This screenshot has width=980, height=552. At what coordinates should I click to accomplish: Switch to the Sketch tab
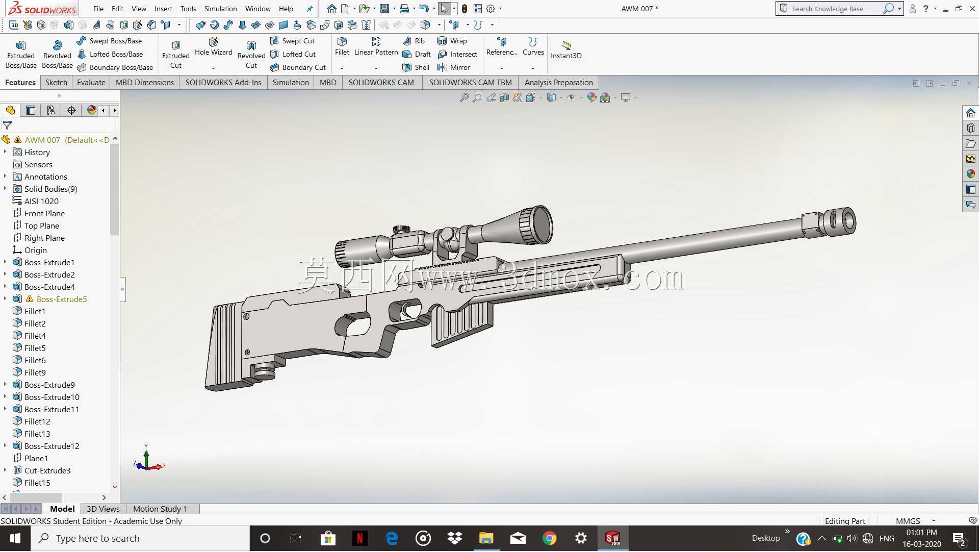pyautogui.click(x=56, y=83)
